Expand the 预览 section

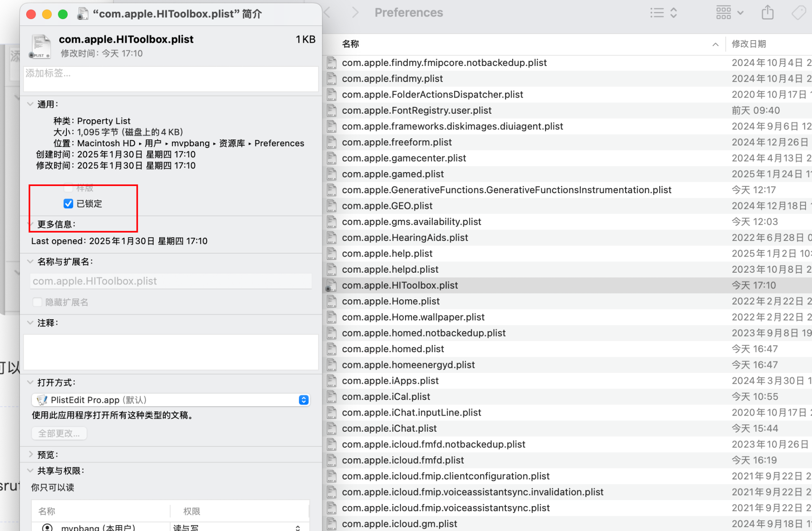click(30, 454)
